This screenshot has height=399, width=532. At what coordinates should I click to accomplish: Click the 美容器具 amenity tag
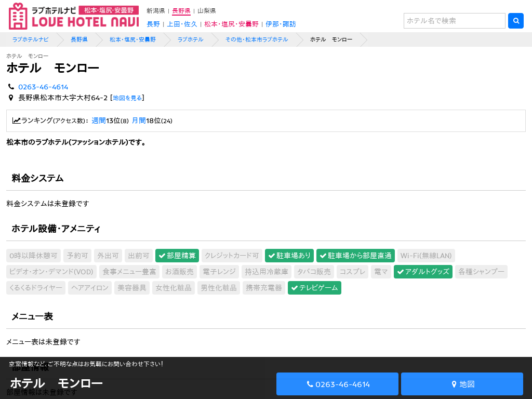click(132, 288)
